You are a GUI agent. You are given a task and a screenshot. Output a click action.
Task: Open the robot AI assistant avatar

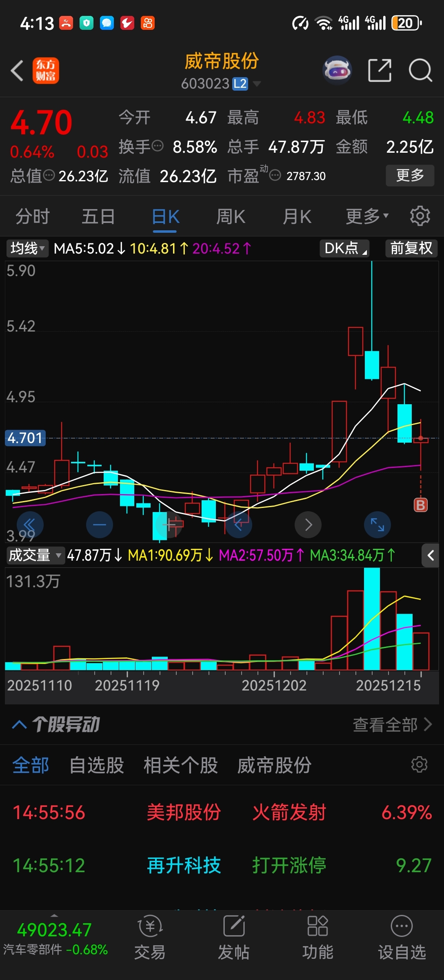[337, 70]
